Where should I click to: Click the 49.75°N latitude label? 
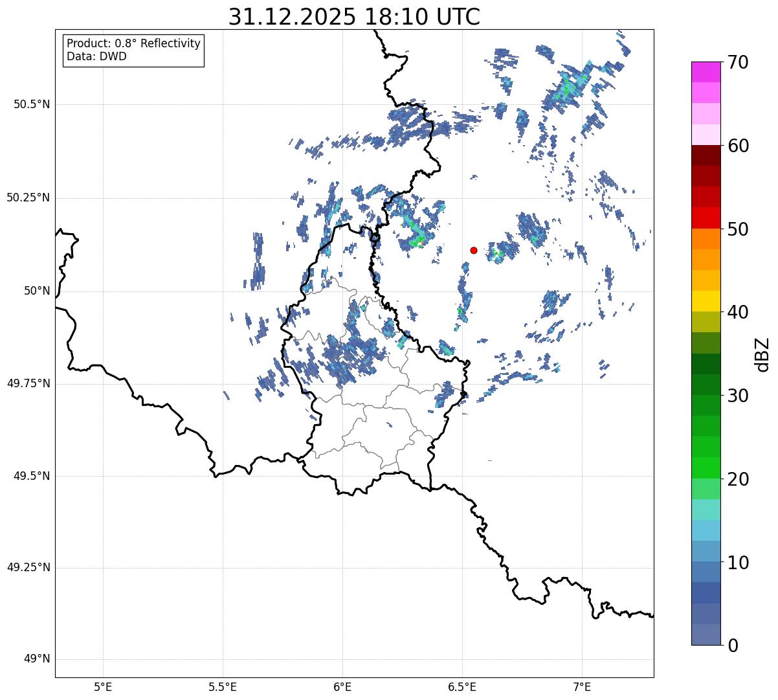tap(28, 383)
